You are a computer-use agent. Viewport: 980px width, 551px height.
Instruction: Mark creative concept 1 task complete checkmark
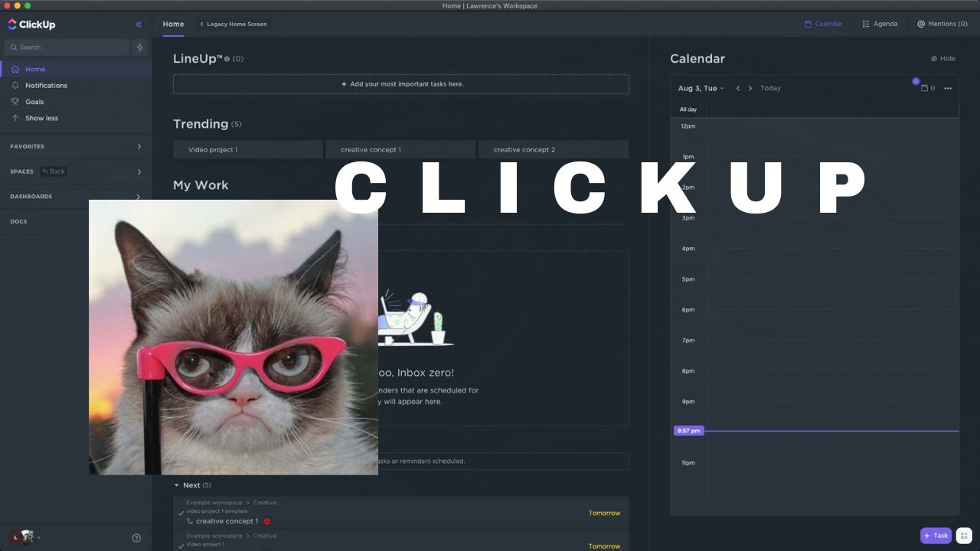point(181,513)
